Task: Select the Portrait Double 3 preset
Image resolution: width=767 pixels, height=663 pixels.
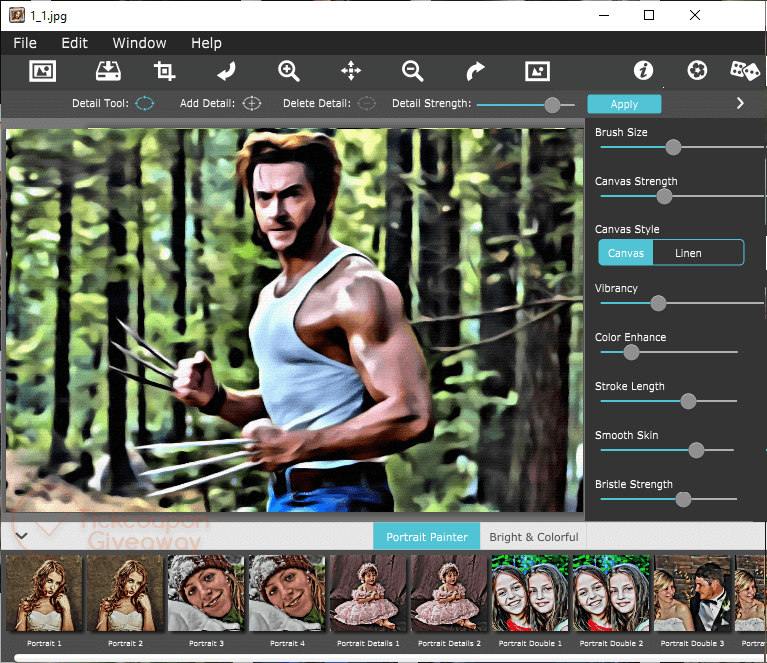Action: pos(692,593)
